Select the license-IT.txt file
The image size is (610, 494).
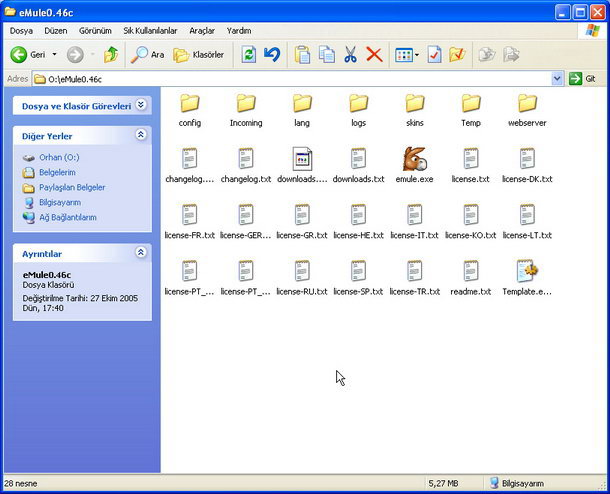click(415, 222)
